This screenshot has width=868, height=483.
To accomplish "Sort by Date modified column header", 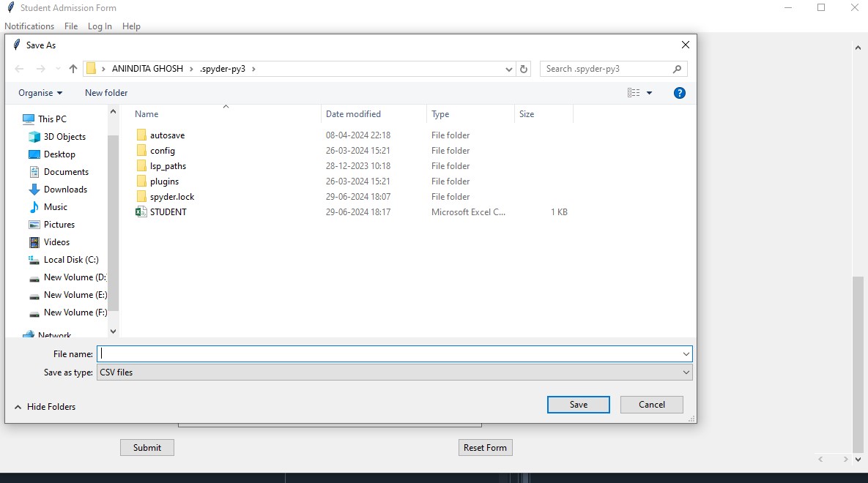I will [353, 114].
